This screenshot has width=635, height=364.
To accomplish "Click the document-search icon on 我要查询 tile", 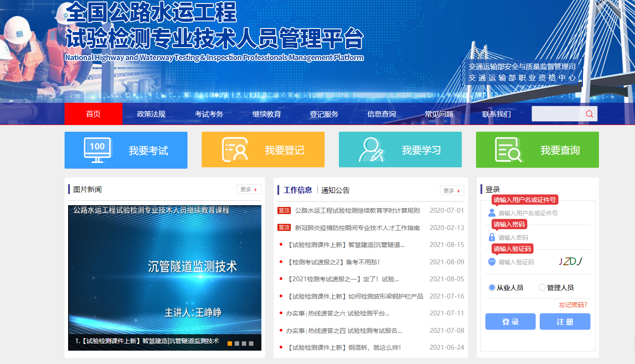I will coord(508,150).
